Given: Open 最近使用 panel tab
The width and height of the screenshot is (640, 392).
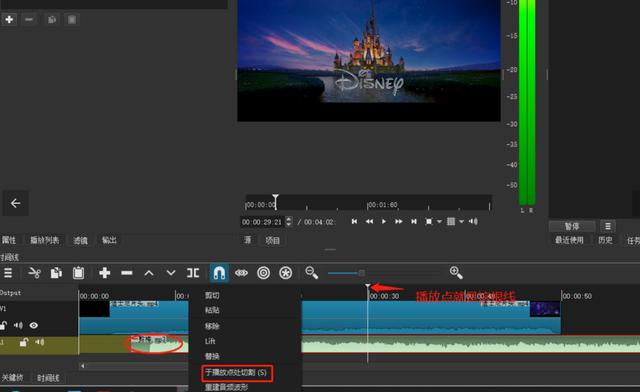Looking at the screenshot, I should pyautogui.click(x=569, y=240).
